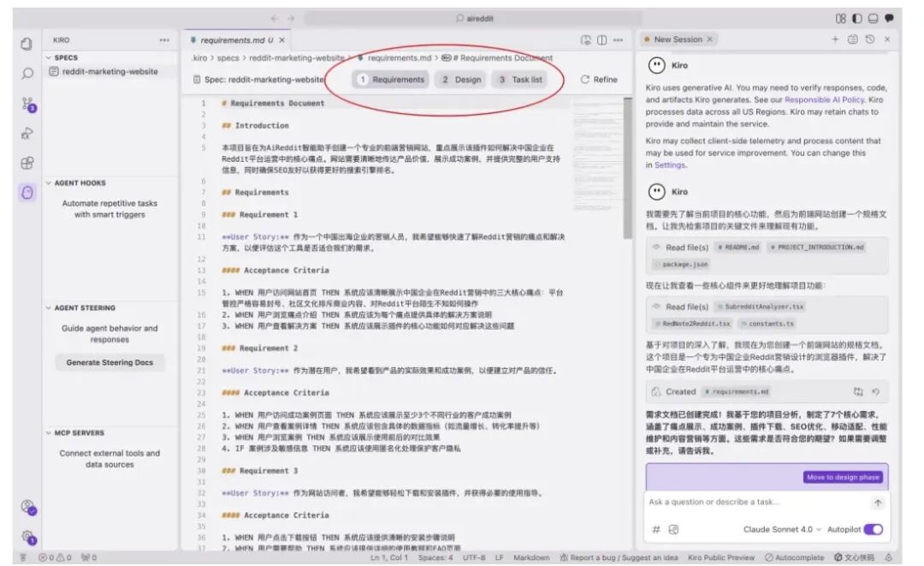Screen dimensions: 924x566
Task: Revert icon next to Created requirements.md
Action: [876, 391]
